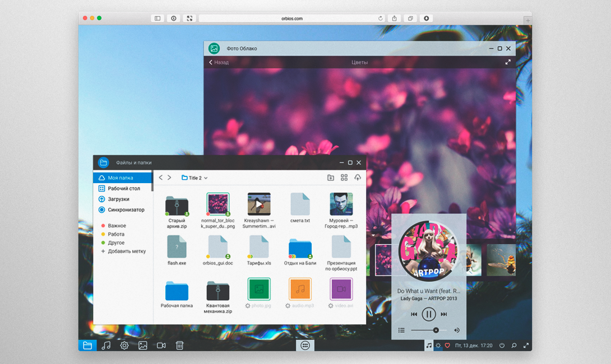The image size is (611, 364).
Task: Select the Презентация по орбиосу.ppt file
Action: (x=341, y=253)
